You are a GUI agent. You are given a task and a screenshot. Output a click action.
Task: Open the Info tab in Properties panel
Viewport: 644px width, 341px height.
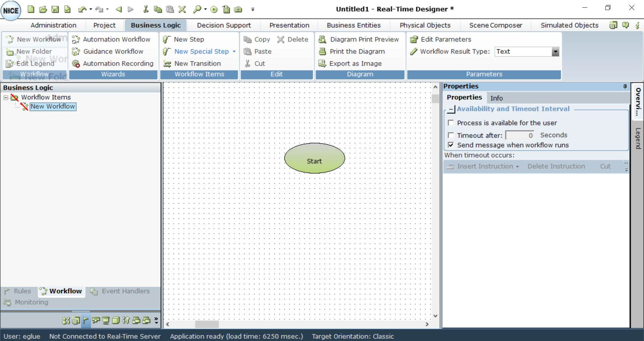[x=496, y=98]
